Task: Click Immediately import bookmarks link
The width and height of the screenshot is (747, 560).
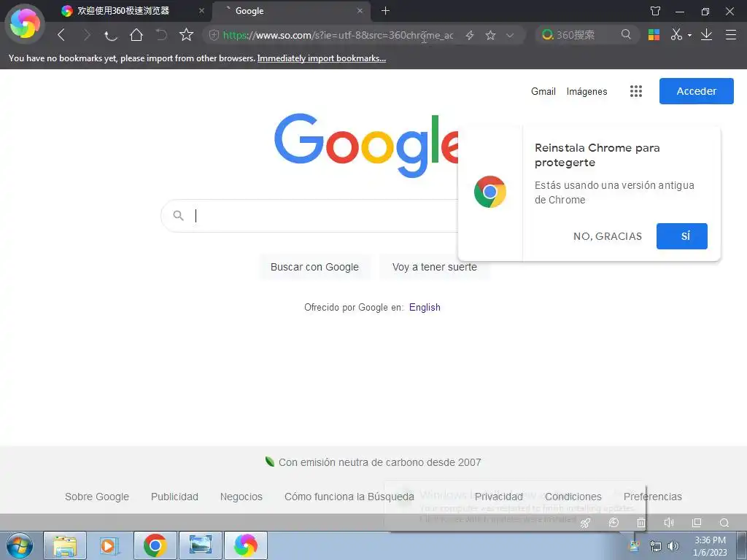Action: click(322, 58)
